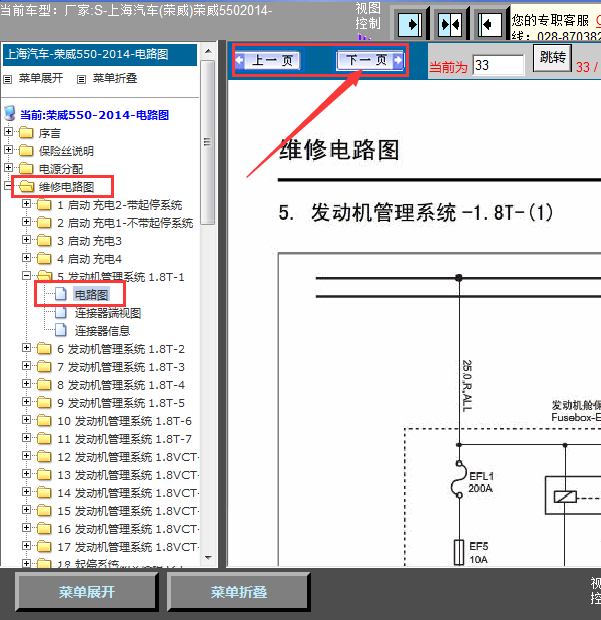
Task: Select 16 发动机管理系统 1.8VCT tree row
Action: 128,529
